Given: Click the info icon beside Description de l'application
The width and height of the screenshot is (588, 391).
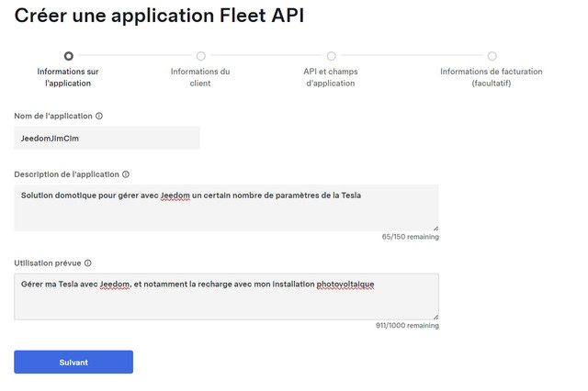Looking at the screenshot, I should point(126,174).
